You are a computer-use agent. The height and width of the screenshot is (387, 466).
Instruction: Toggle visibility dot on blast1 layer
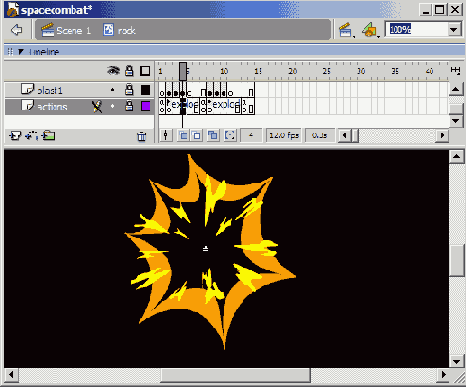112,90
